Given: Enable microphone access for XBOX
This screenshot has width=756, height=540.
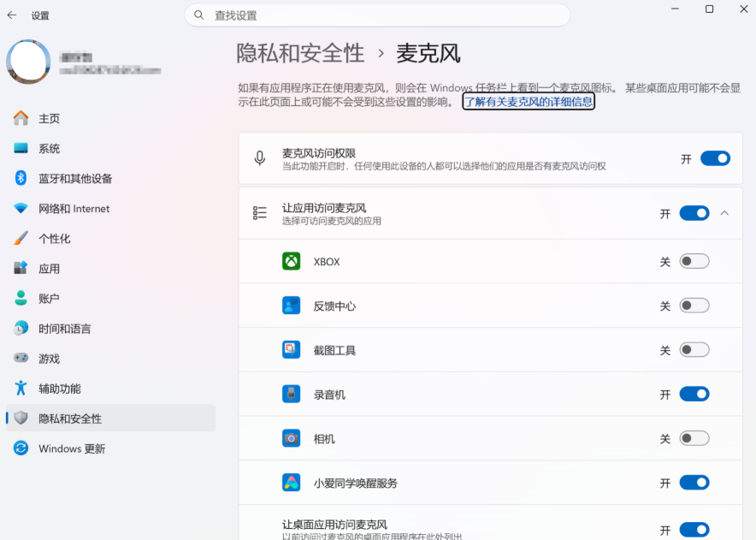Looking at the screenshot, I should (x=694, y=261).
